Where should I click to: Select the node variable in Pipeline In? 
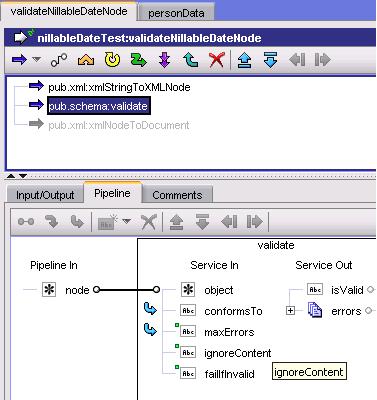tap(77, 290)
